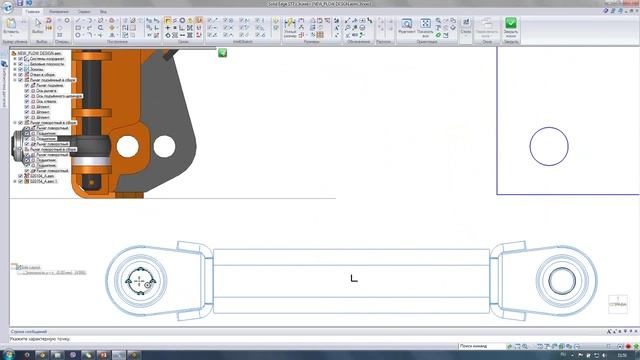This screenshot has height=360, width=640.
Task: Toggle the Эскизы checkbox in the tree
Action: click(x=20, y=69)
